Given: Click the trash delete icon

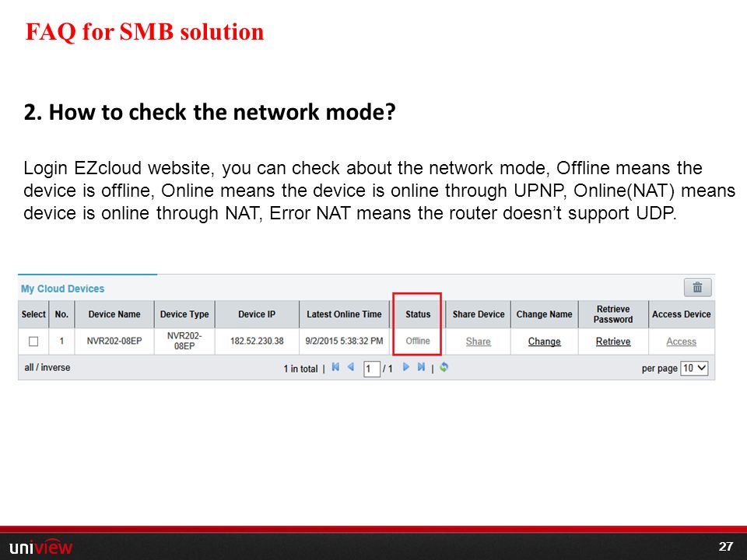Looking at the screenshot, I should [697, 288].
